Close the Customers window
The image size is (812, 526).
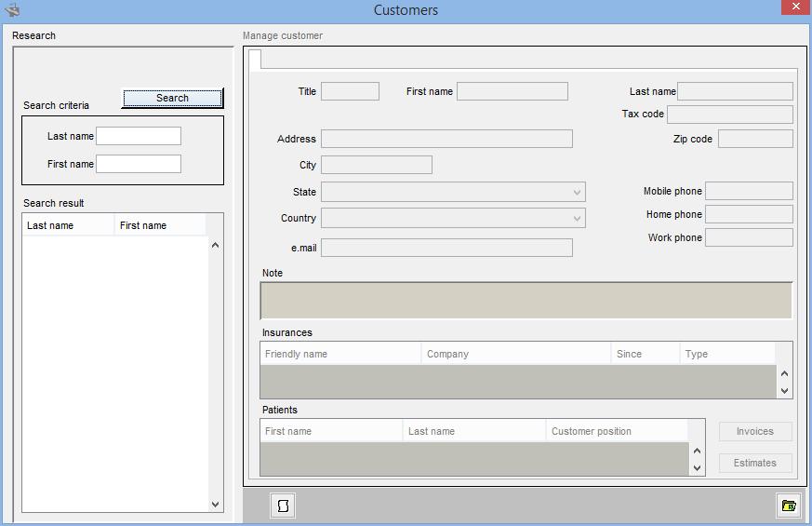coord(794,8)
